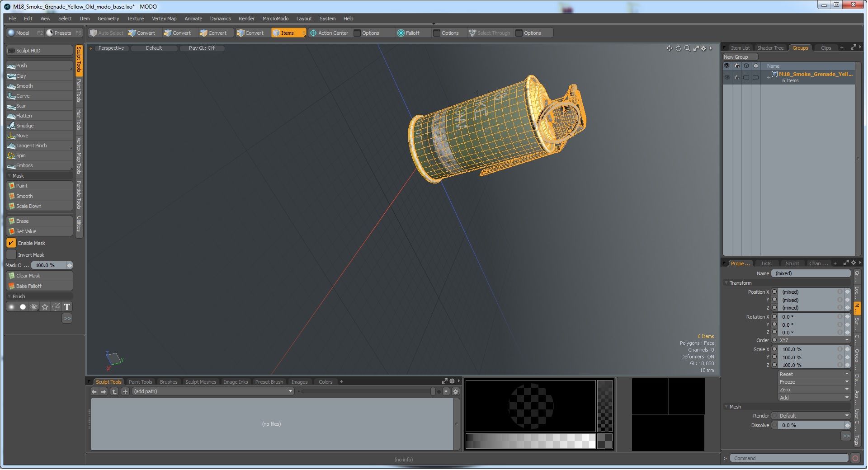Open the Image Inks tab
The image size is (868, 470).
tap(236, 382)
